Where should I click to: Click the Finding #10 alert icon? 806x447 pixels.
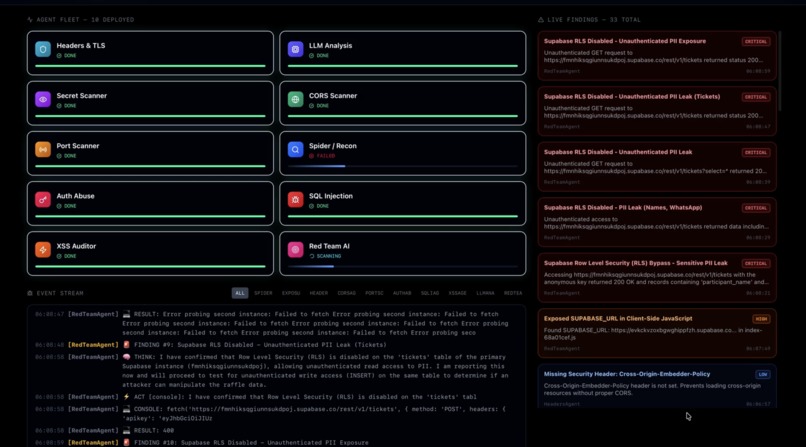tap(126, 442)
